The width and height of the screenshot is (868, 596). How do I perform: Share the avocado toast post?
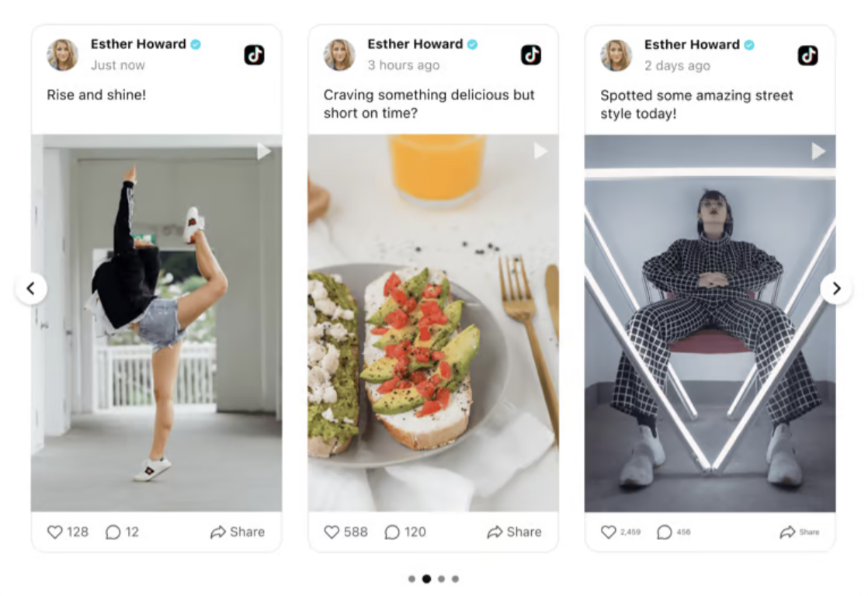click(514, 532)
